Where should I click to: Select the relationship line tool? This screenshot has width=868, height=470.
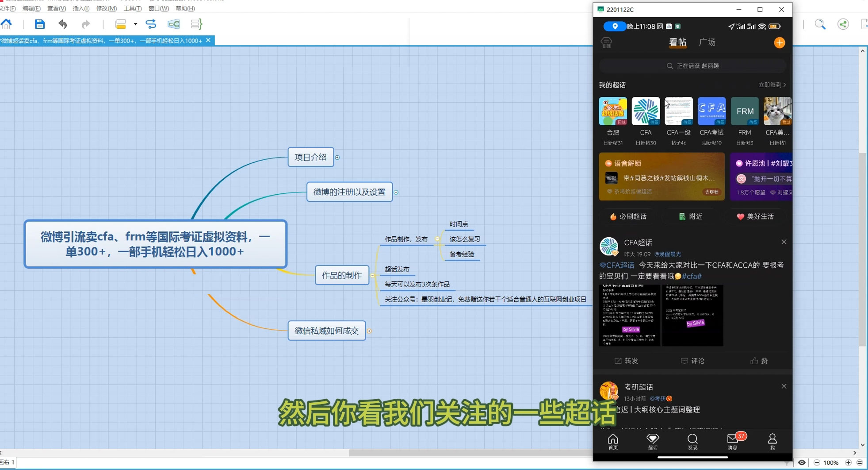pyautogui.click(x=151, y=24)
